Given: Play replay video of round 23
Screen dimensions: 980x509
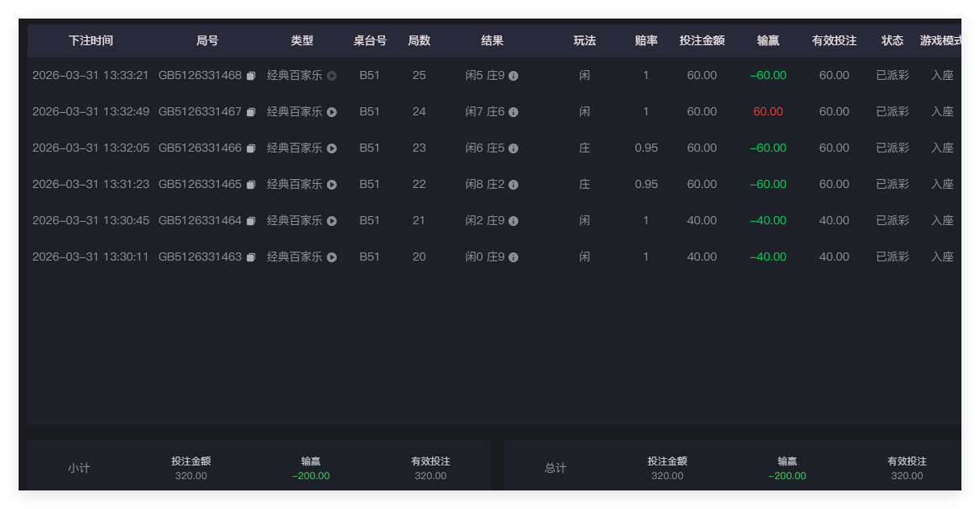Looking at the screenshot, I should tap(331, 148).
